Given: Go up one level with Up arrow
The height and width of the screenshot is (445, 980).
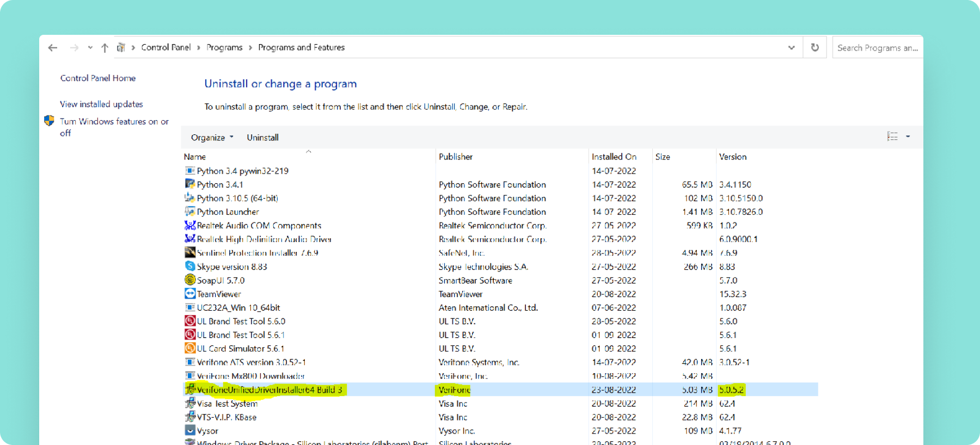Looking at the screenshot, I should coord(105,48).
